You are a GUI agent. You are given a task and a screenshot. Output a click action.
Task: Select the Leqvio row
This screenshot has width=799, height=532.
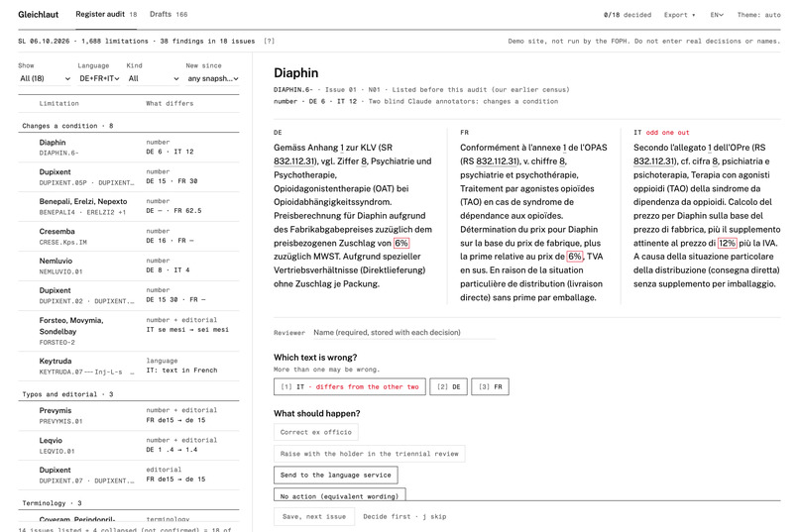click(x=129, y=446)
